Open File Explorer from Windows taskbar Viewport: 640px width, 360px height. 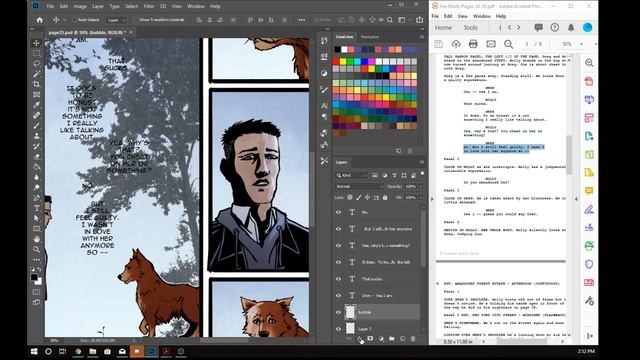93,351
